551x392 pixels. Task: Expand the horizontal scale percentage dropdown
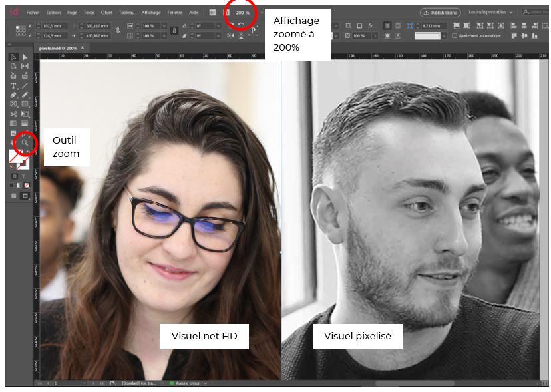tap(164, 26)
